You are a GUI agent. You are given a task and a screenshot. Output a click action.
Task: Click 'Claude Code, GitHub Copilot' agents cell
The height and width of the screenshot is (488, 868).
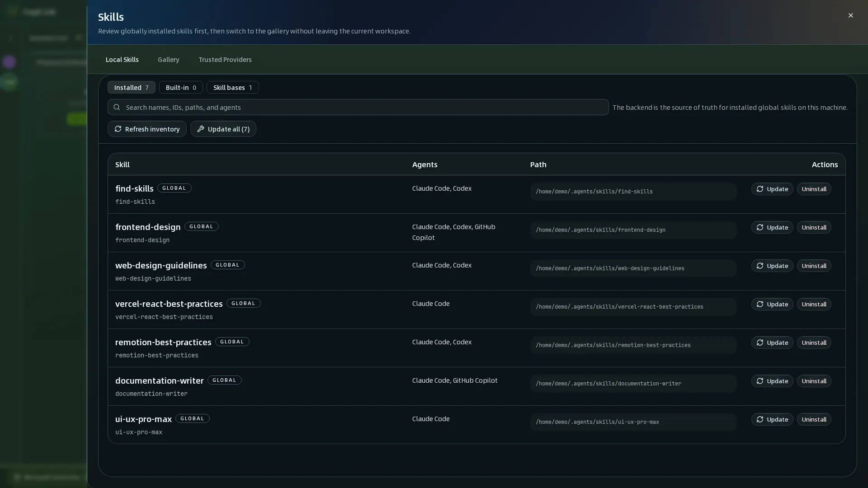[454, 380]
